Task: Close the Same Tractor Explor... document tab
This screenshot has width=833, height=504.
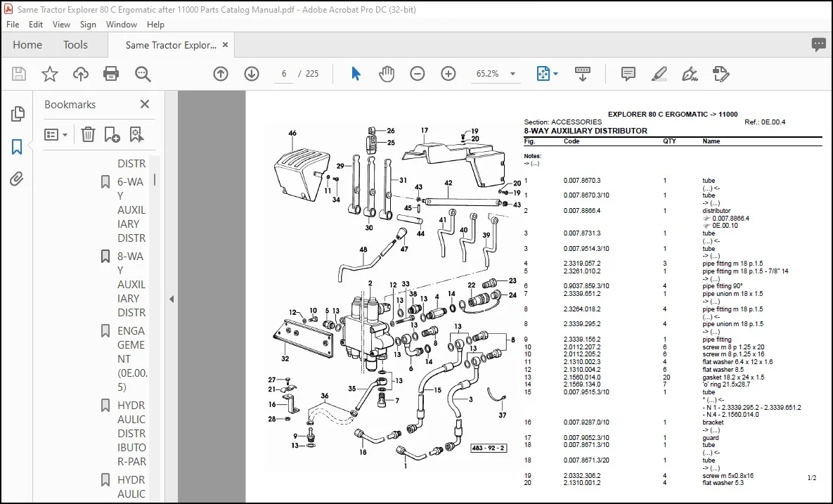Action: tap(225, 44)
